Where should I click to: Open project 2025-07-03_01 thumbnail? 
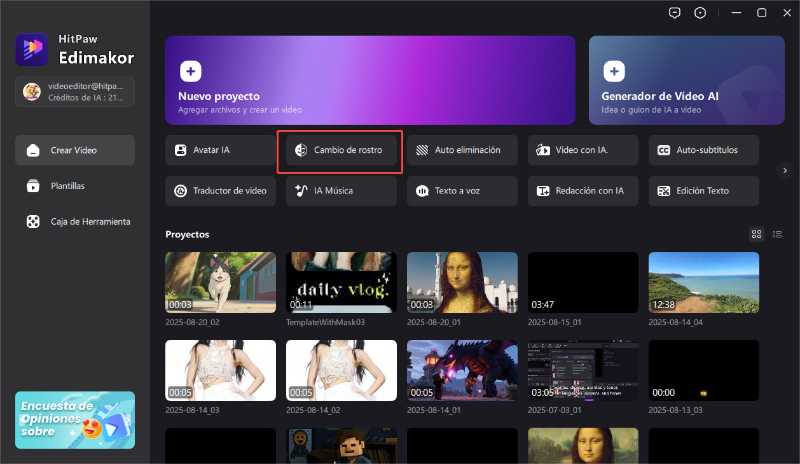583,371
